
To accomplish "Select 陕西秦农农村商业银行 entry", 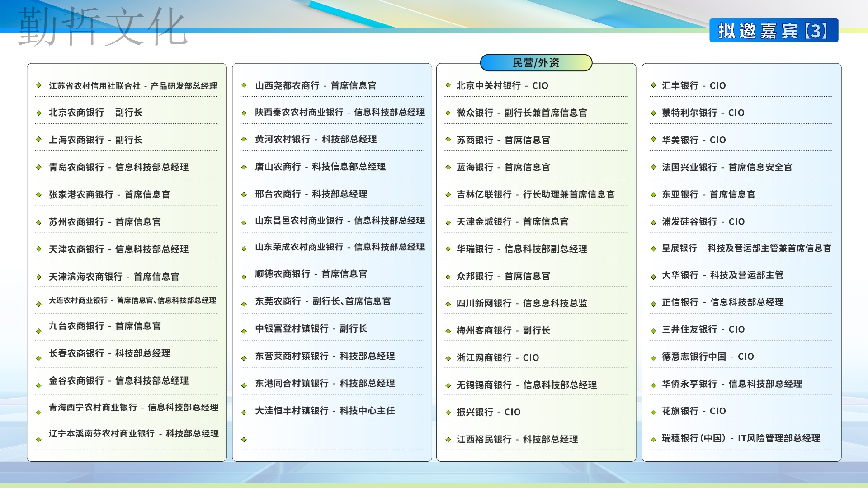I will (340, 112).
